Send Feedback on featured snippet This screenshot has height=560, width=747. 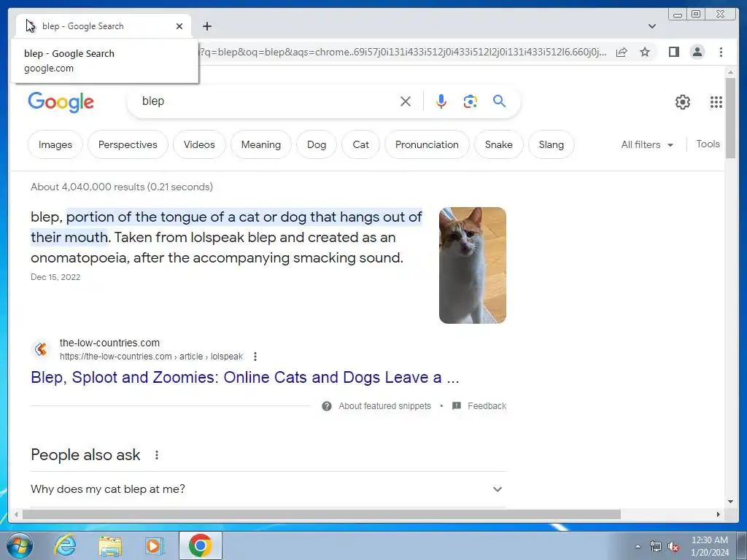click(x=487, y=405)
